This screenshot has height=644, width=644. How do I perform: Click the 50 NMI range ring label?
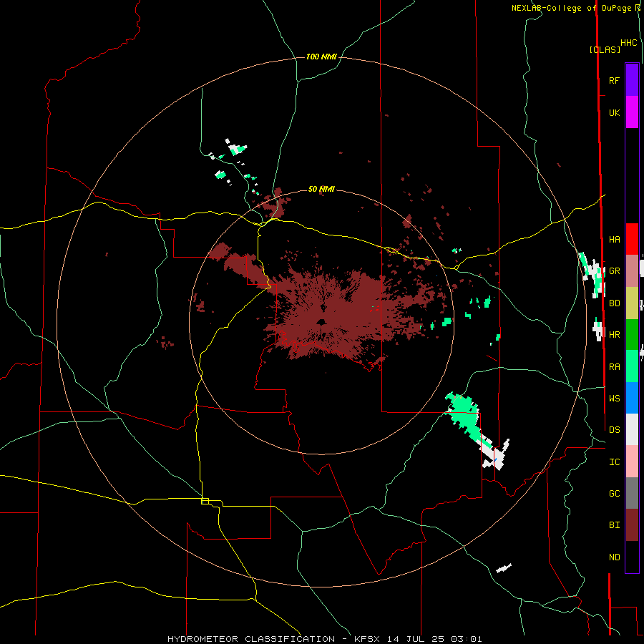(x=321, y=189)
